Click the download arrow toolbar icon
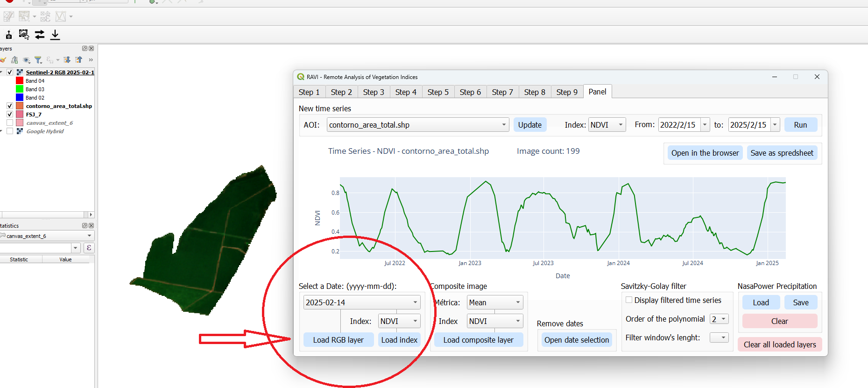The height and width of the screenshot is (388, 868). 55,35
